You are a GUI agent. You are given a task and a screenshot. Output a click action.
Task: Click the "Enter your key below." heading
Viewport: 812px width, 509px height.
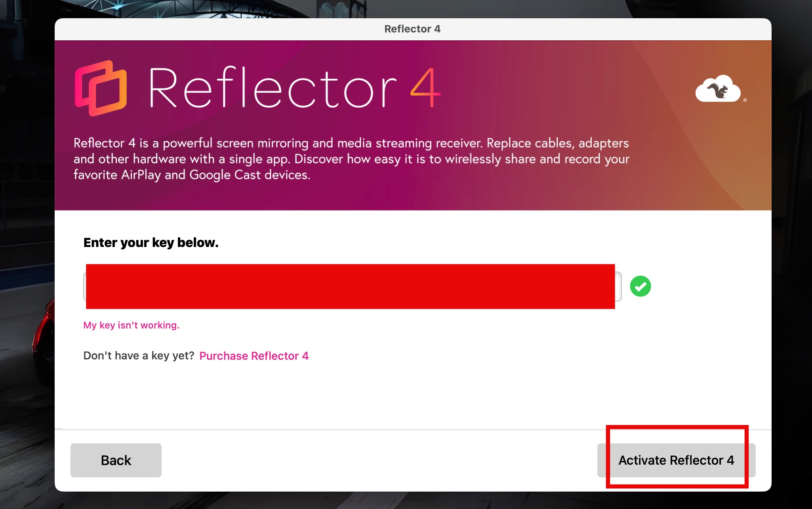pyautogui.click(x=151, y=242)
